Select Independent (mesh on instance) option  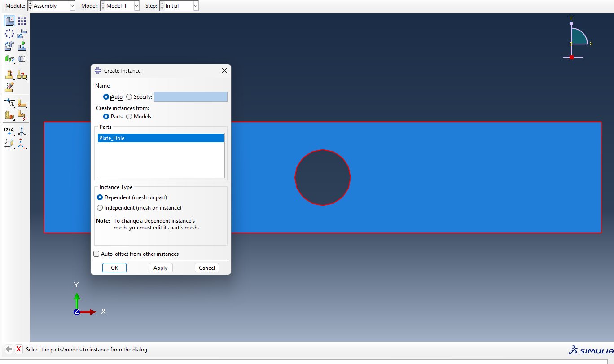(x=100, y=208)
